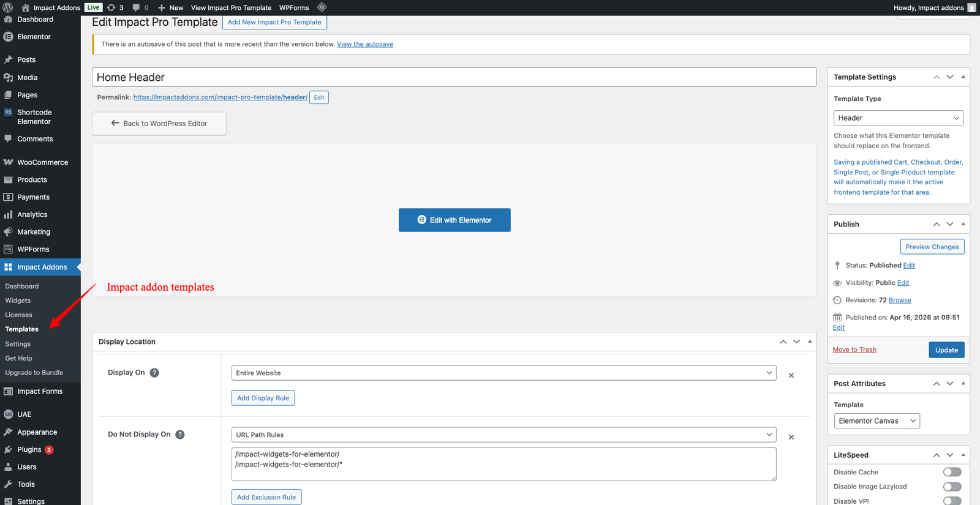This screenshot has width=980, height=505.
Task: Click Add Display Rule button
Action: coord(263,398)
